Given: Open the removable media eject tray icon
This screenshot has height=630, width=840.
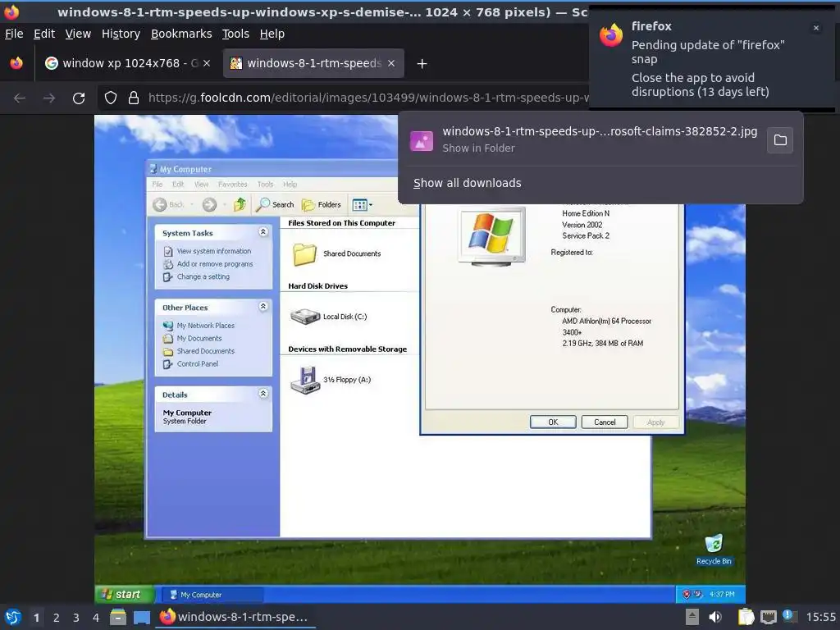Looking at the screenshot, I should pyautogui.click(x=692, y=617).
